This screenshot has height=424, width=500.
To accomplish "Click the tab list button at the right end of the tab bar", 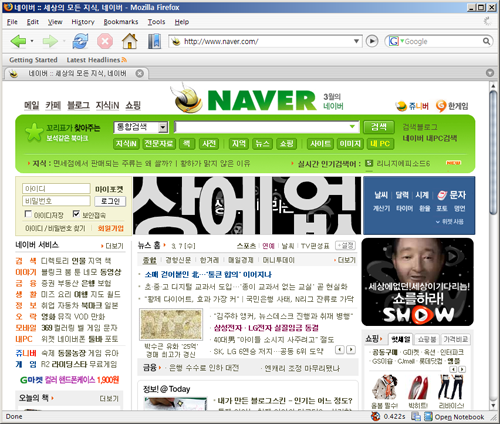I will (490, 73).
